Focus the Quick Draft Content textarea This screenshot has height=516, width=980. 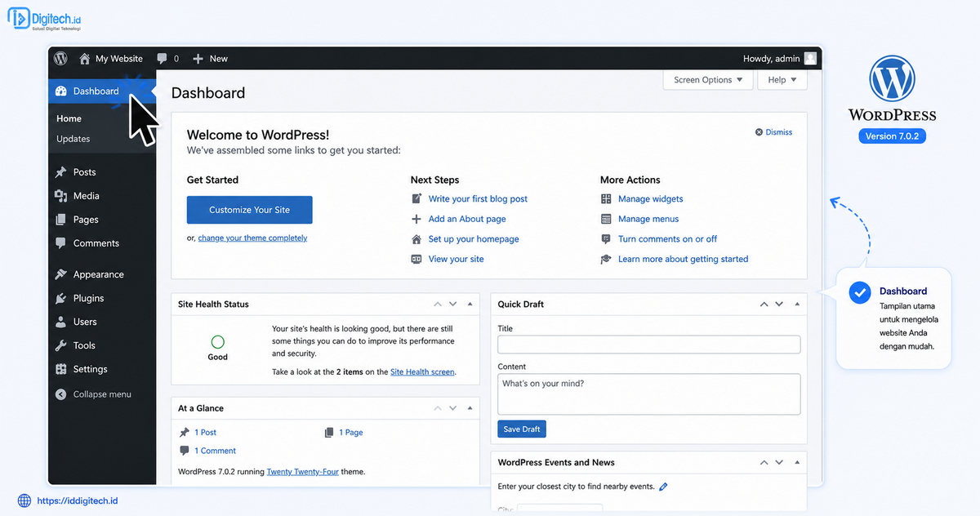point(649,394)
